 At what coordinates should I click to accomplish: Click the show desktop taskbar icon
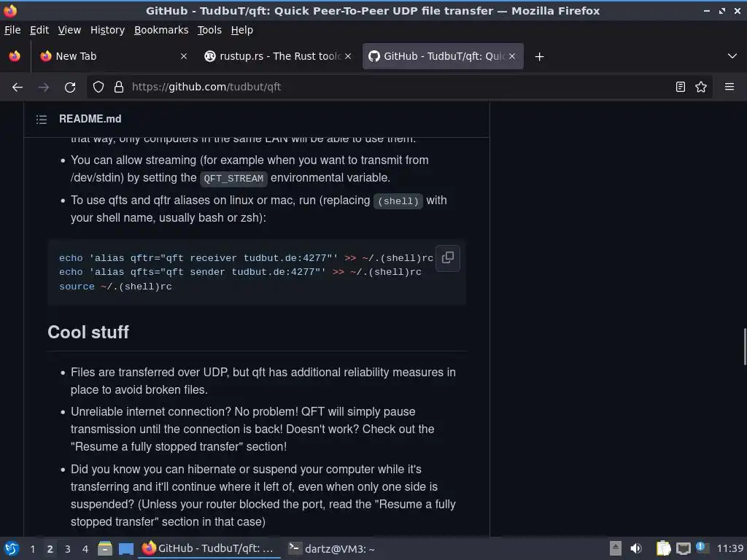pos(125,548)
